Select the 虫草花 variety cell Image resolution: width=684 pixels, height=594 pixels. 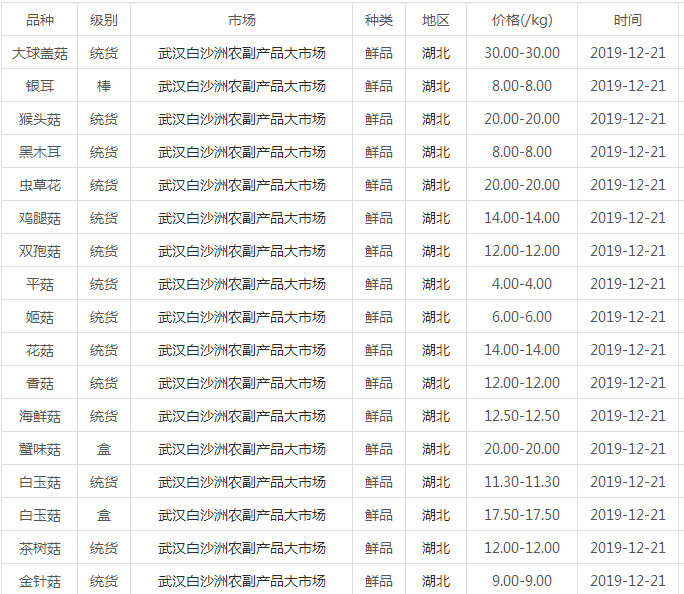tap(40, 185)
